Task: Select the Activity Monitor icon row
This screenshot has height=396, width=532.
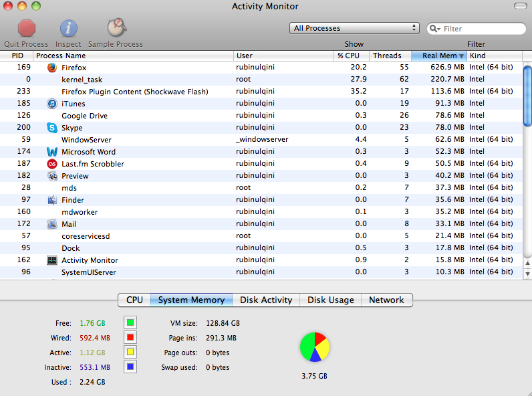Action: (x=52, y=260)
